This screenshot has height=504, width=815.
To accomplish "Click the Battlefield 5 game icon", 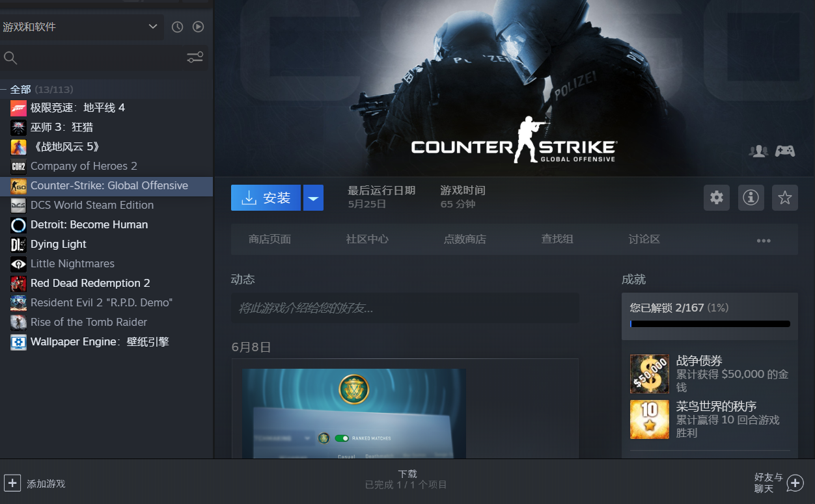I will tap(18, 146).
